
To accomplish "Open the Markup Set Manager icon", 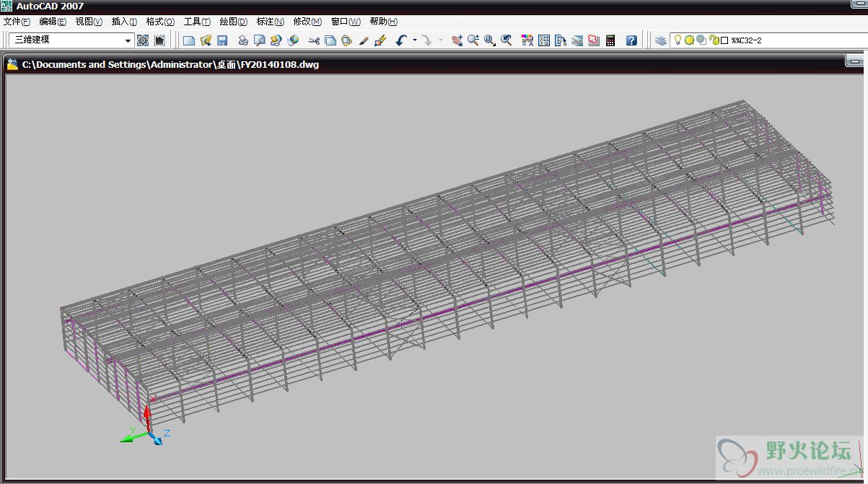I will pyautogui.click(x=594, y=40).
